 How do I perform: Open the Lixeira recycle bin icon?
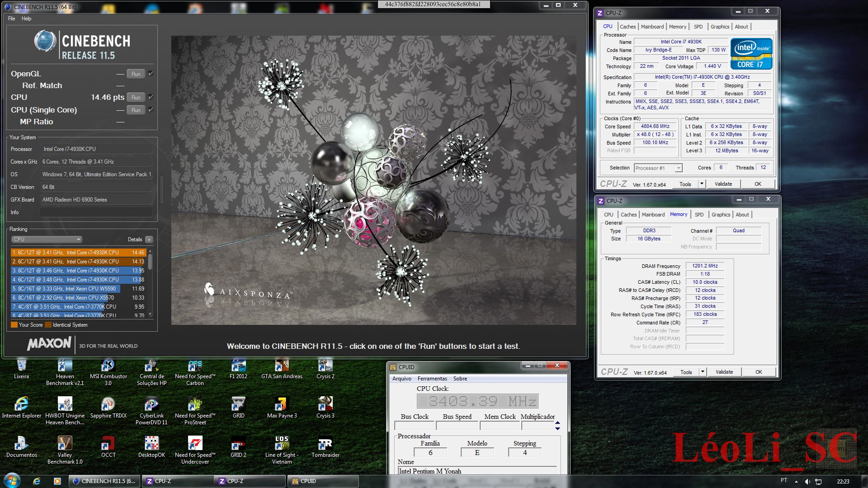pos(21,369)
